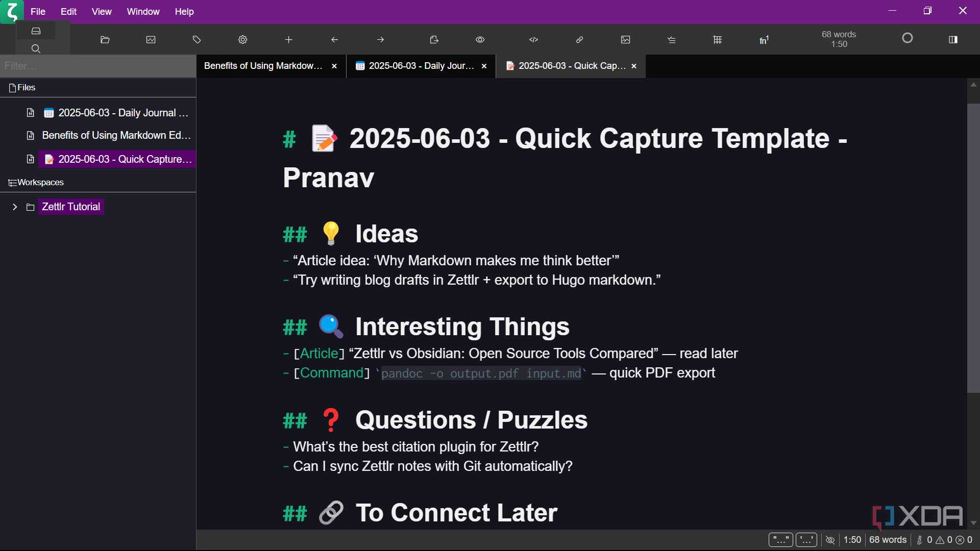Click the Zettlr logo icon
This screenshot has width=980, height=551.
[x=12, y=12]
